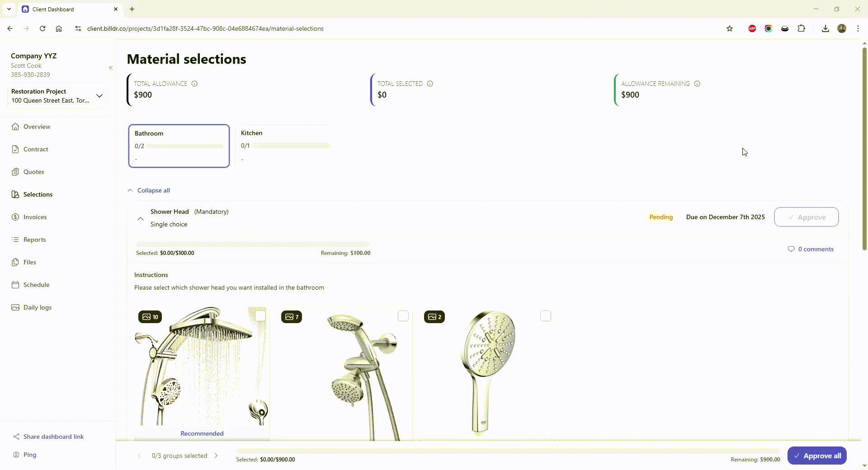
Task: Open Invoices in the sidebar
Action: [35, 217]
